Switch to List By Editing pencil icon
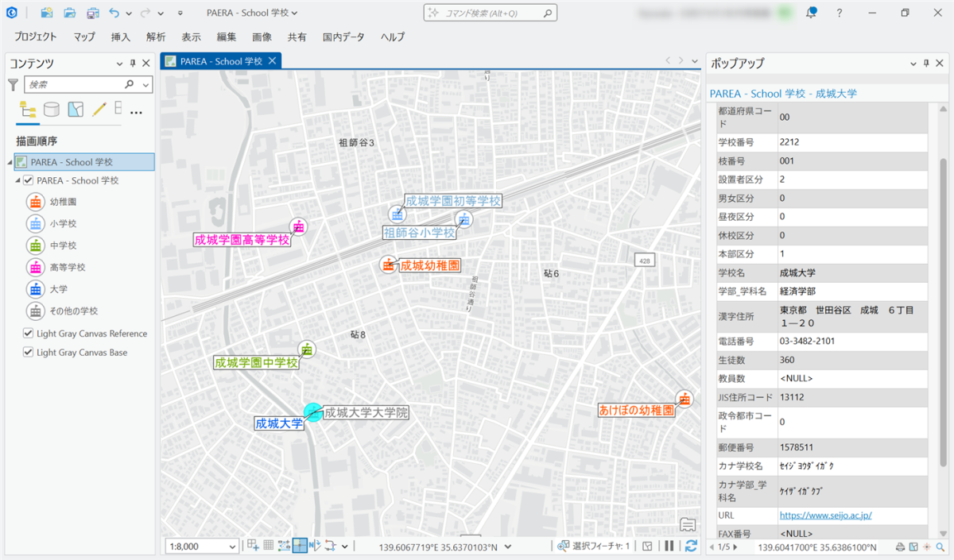 (x=99, y=110)
